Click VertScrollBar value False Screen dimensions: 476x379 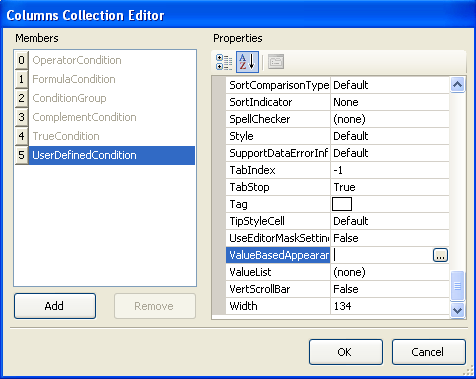pyautogui.click(x=390, y=289)
